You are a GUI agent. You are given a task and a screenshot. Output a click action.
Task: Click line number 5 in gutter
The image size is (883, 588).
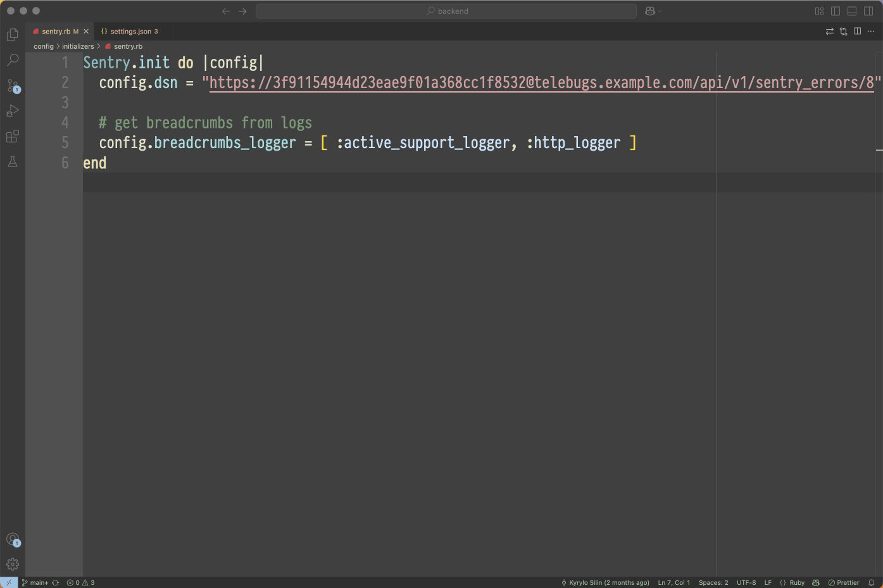65,142
